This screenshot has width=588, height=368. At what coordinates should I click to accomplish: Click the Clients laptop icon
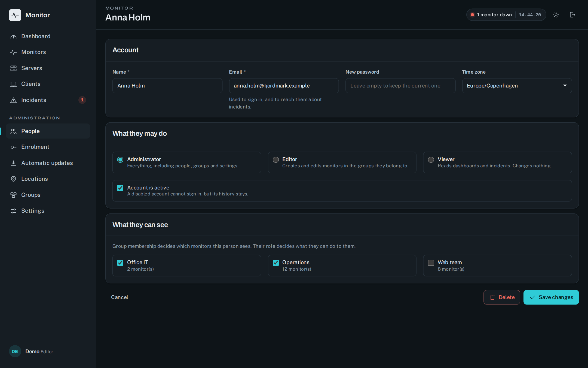13,84
